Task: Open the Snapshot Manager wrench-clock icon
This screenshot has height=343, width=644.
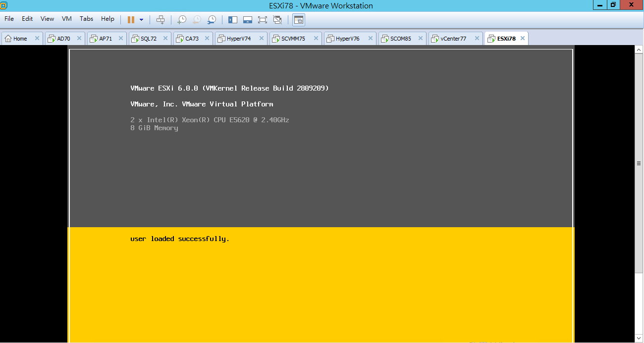Action: [x=212, y=20]
